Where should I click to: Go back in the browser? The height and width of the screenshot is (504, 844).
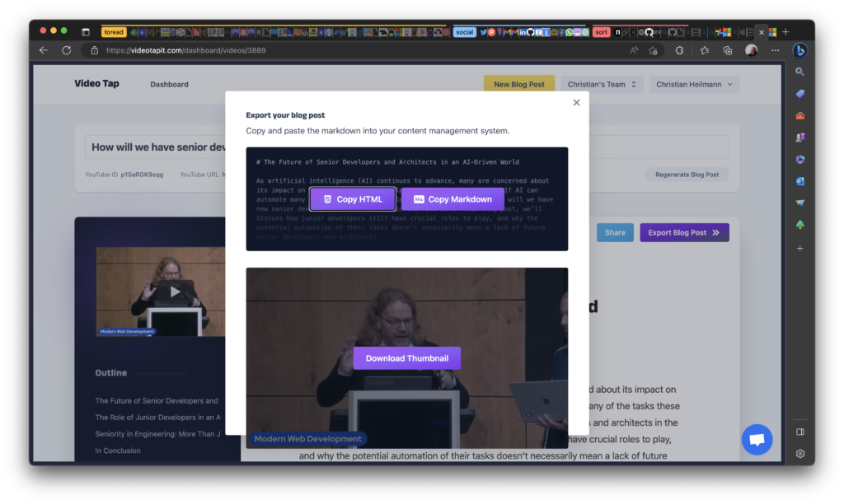(x=44, y=50)
